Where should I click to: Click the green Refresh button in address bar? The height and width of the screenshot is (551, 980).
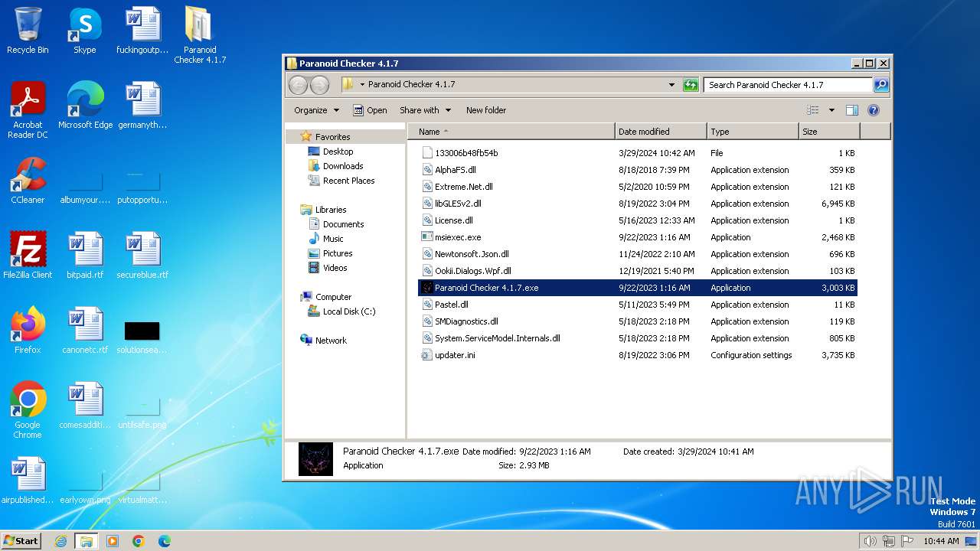691,85
